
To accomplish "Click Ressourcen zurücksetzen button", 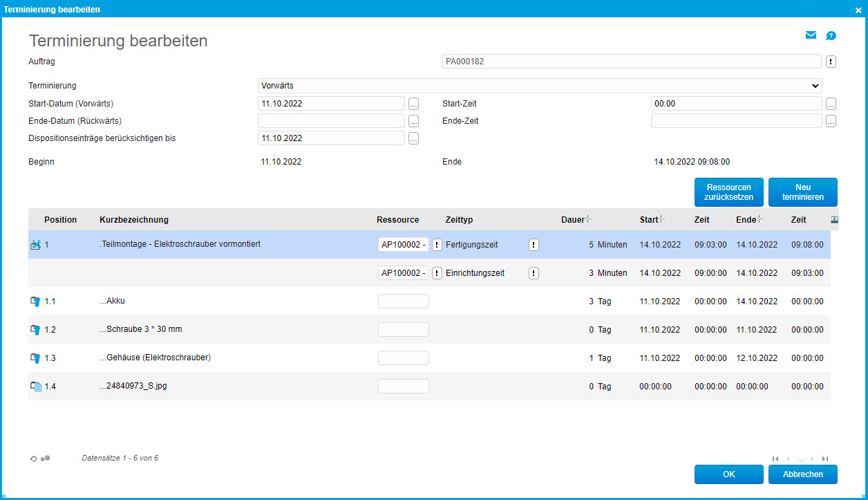I will tap(728, 192).
